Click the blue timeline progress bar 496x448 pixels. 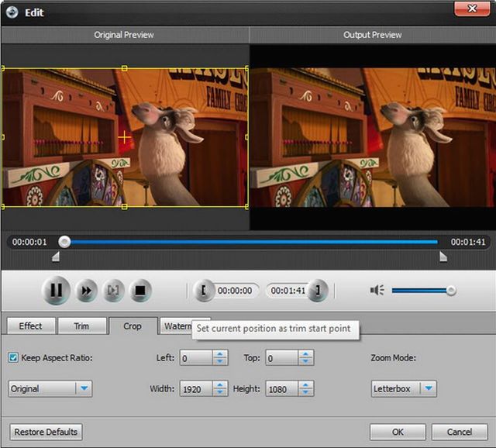coord(254,242)
